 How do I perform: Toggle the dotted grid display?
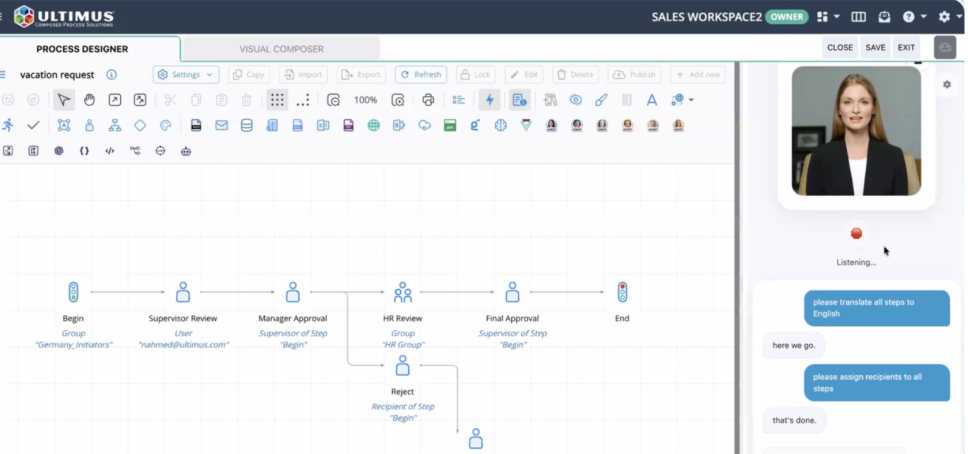(277, 100)
